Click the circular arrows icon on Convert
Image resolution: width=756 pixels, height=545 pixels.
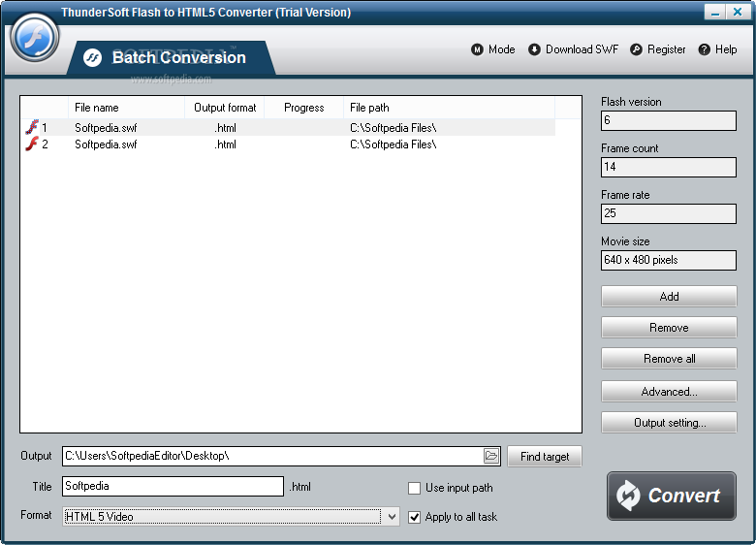point(628,496)
